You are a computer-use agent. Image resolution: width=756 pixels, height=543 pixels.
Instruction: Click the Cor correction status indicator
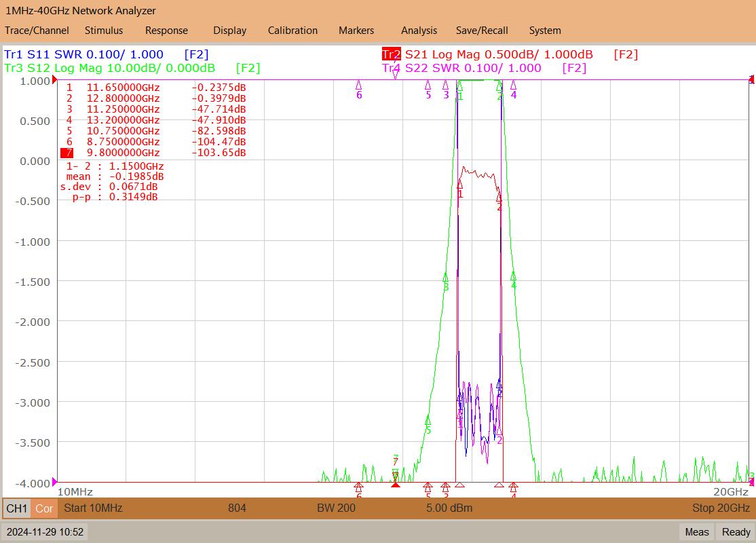(x=44, y=508)
